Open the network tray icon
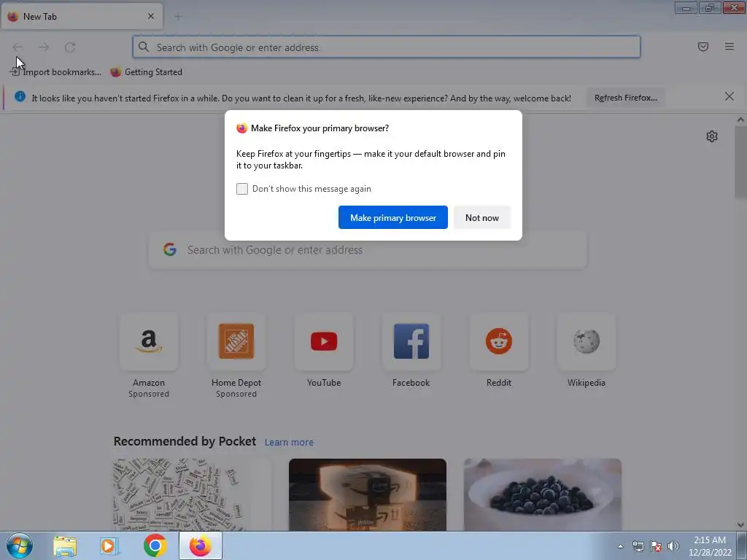Image resolution: width=747 pixels, height=560 pixels. [x=638, y=546]
